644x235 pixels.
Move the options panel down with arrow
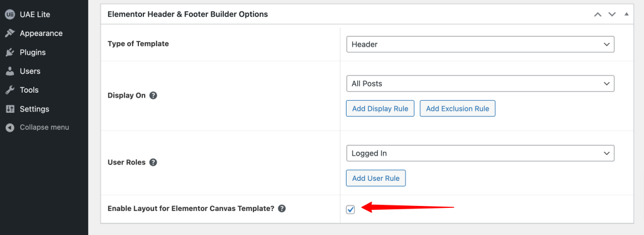[612, 14]
